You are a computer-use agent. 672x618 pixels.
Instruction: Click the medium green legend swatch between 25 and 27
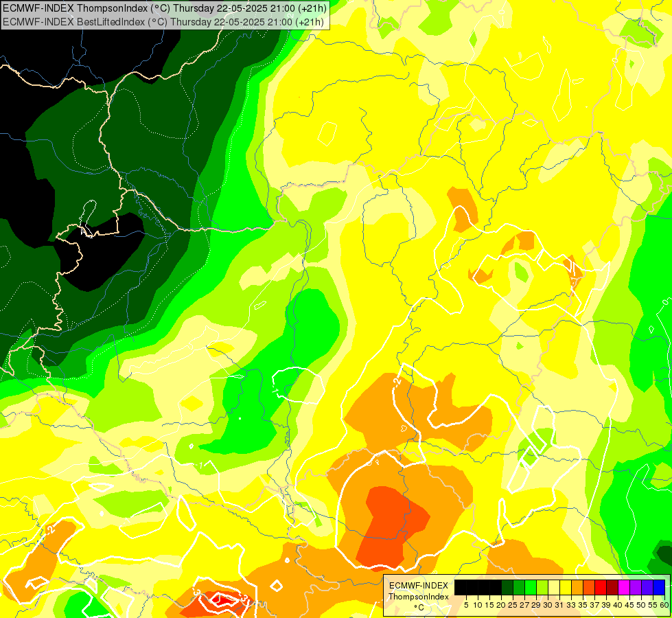[519, 587]
